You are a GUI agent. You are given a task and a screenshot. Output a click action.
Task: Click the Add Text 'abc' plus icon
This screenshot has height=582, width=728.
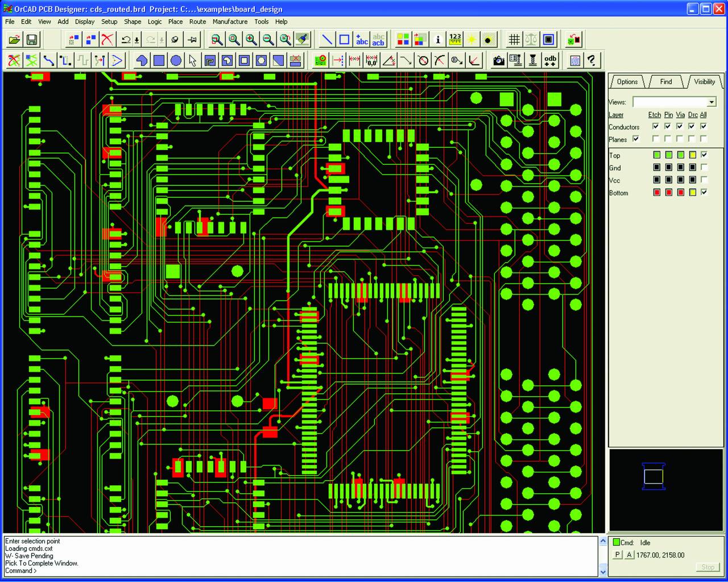click(x=362, y=39)
